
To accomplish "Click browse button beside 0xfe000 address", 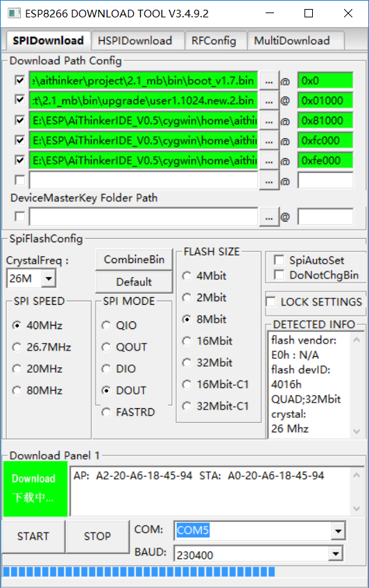I will (269, 161).
